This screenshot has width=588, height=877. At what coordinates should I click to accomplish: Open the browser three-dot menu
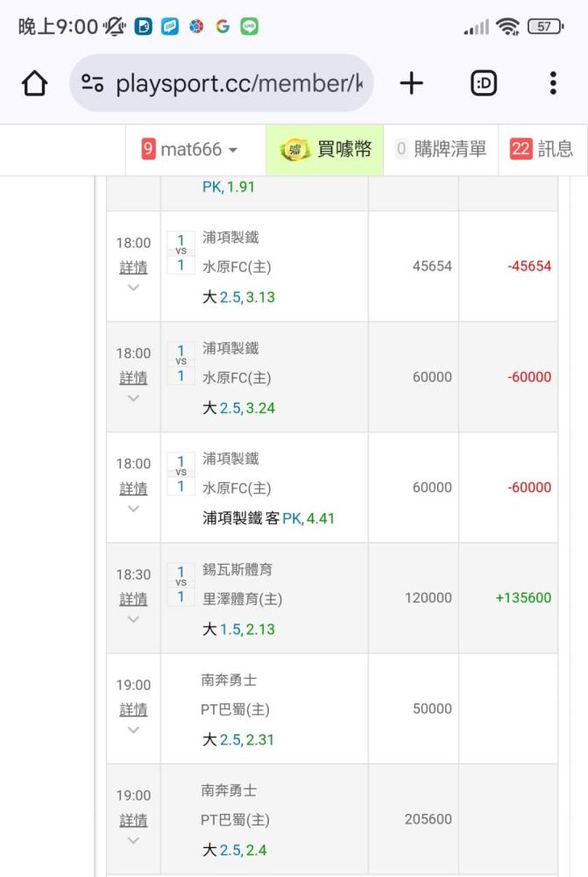(x=553, y=83)
